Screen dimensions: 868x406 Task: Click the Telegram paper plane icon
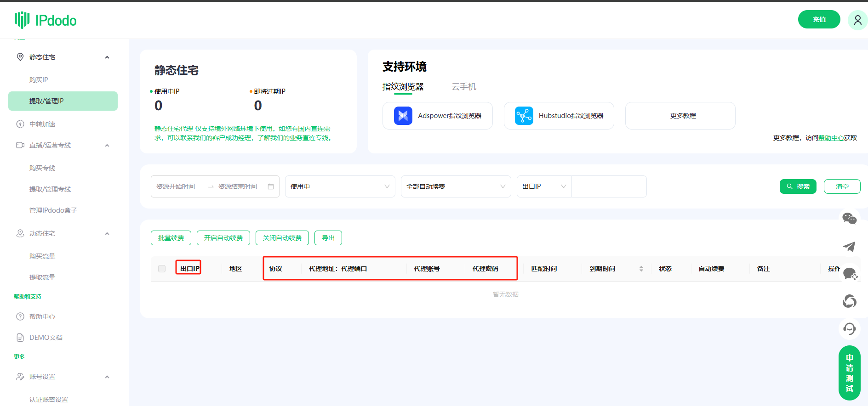click(x=849, y=247)
